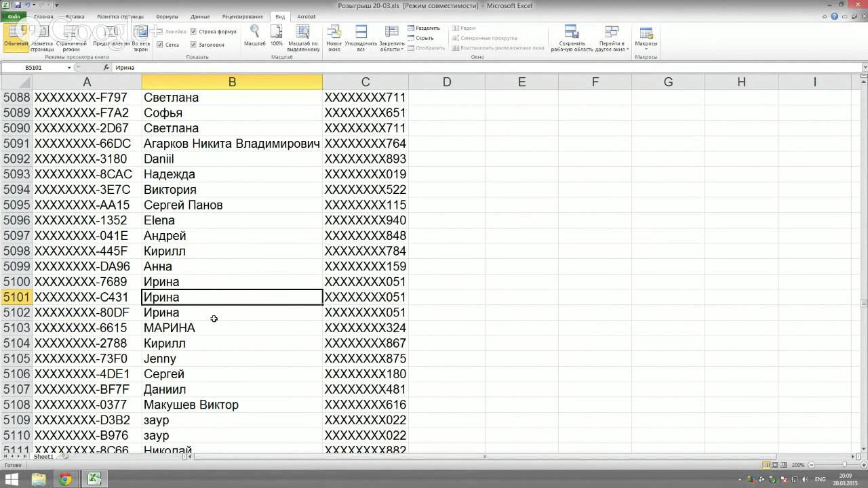Switch to Данные ribbon tab
Image resolution: width=868 pixels, height=488 pixels.
[x=200, y=16]
